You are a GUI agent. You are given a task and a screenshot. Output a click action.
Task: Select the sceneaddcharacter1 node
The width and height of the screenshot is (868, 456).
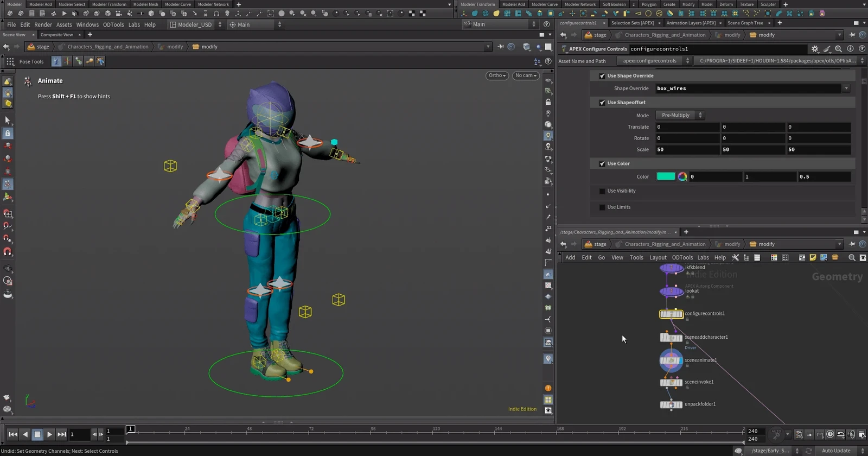671,338
